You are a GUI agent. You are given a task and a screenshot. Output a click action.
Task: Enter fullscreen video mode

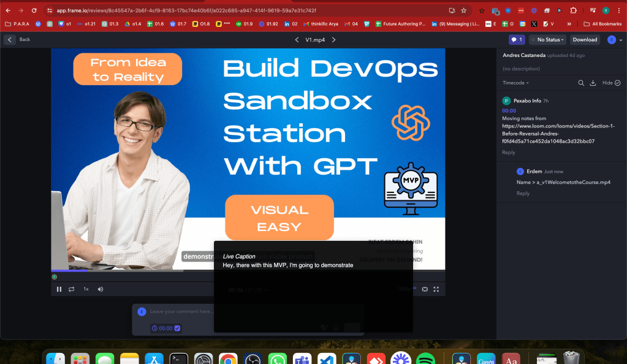(436, 289)
